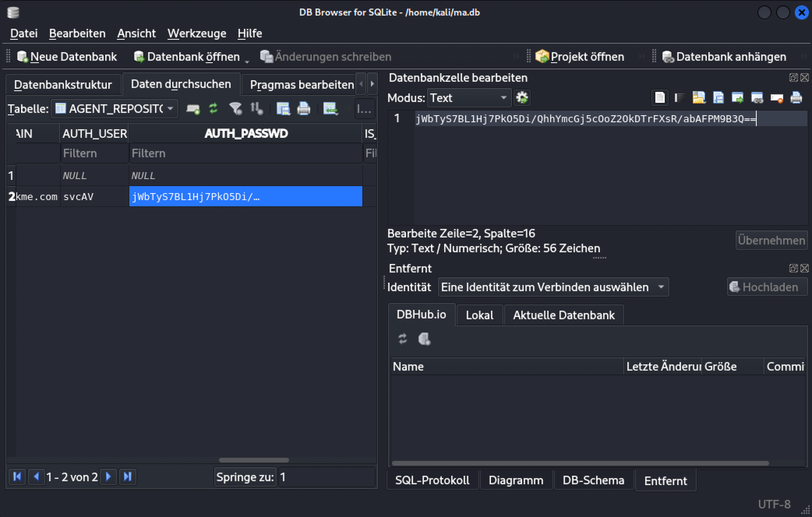Click the table icon with green left arrow
812x517 pixels.
pos(330,109)
